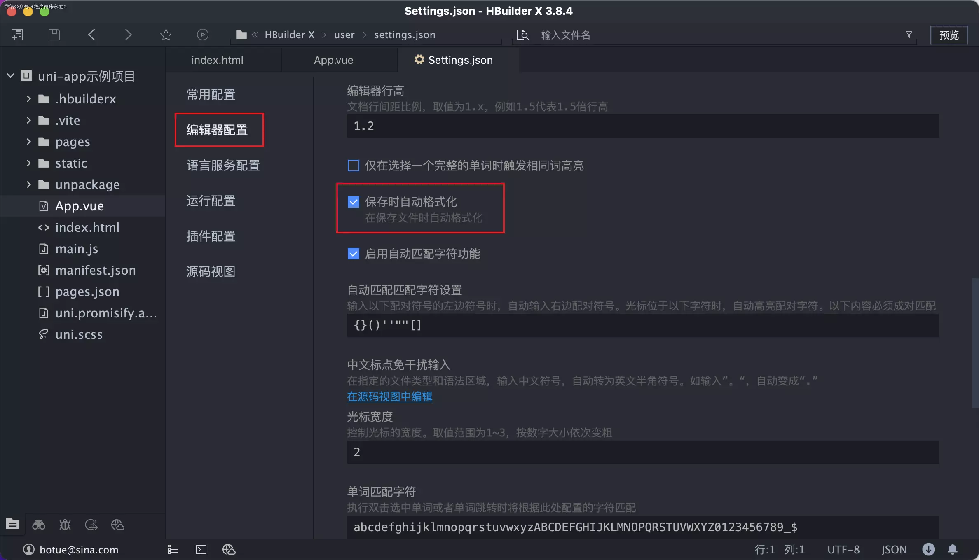Uncheck 启用自动匹配字符功能
The image size is (979, 560).
point(353,254)
